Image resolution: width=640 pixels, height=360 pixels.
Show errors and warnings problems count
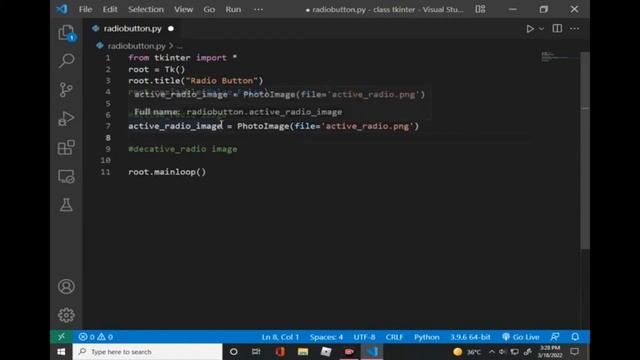[x=96, y=337]
